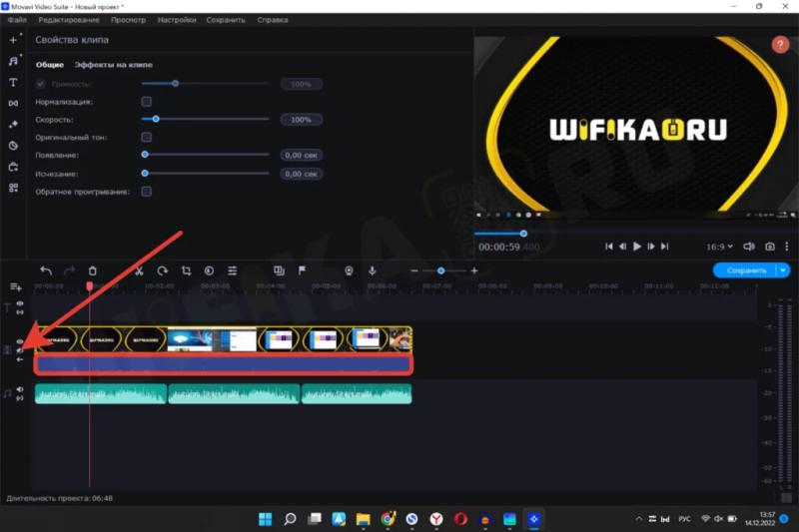Click the scissors split clip icon

click(x=139, y=270)
